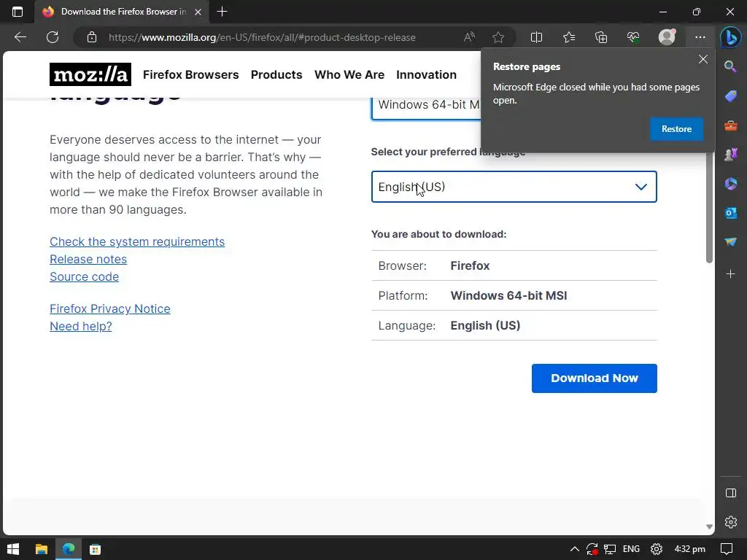Toggle sidebar visibility panel icon

tap(730, 493)
